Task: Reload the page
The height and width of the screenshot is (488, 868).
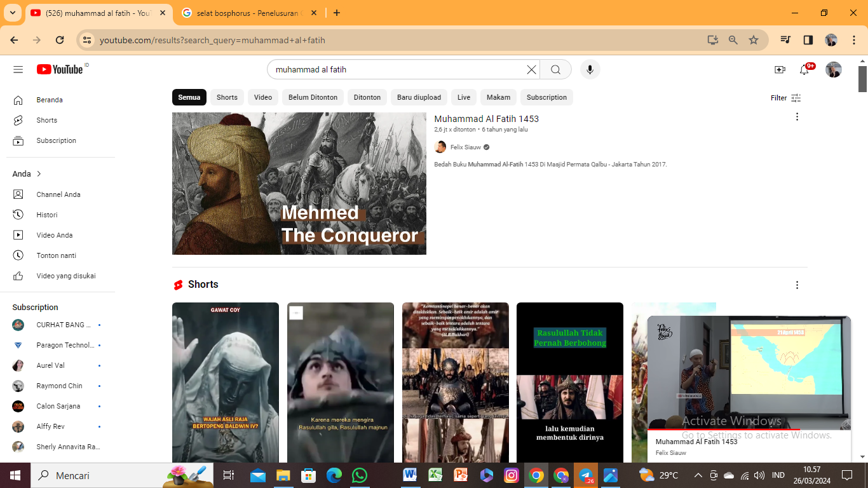Action: 60,40
